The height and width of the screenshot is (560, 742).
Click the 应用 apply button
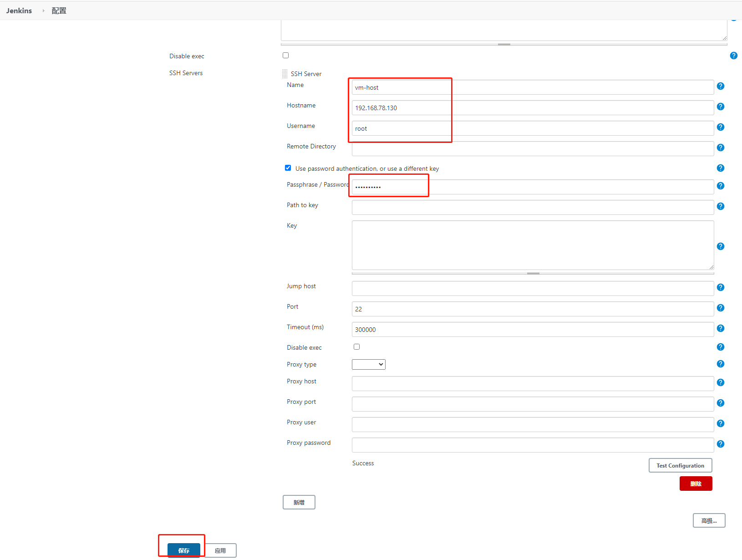220,550
